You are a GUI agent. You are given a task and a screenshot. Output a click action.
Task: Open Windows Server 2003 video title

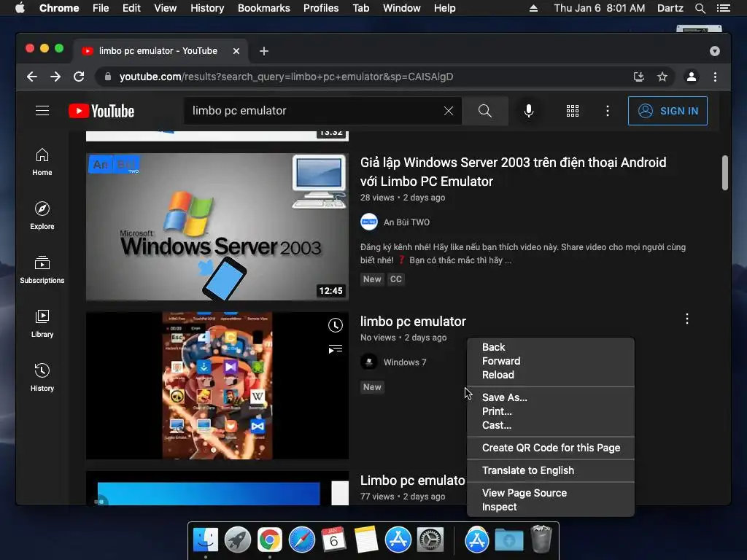pos(513,172)
